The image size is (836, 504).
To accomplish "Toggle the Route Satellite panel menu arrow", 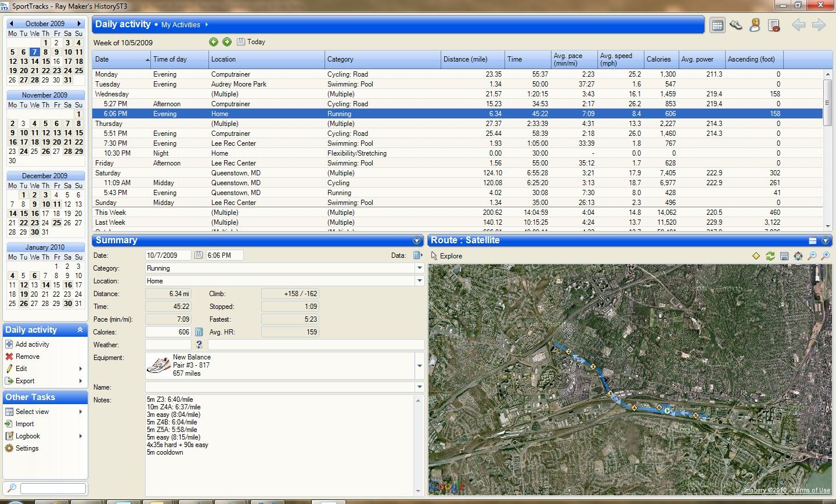I will click(825, 240).
